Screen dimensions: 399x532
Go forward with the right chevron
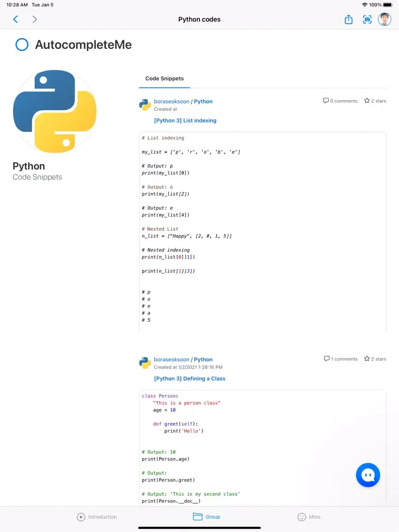coord(34,19)
